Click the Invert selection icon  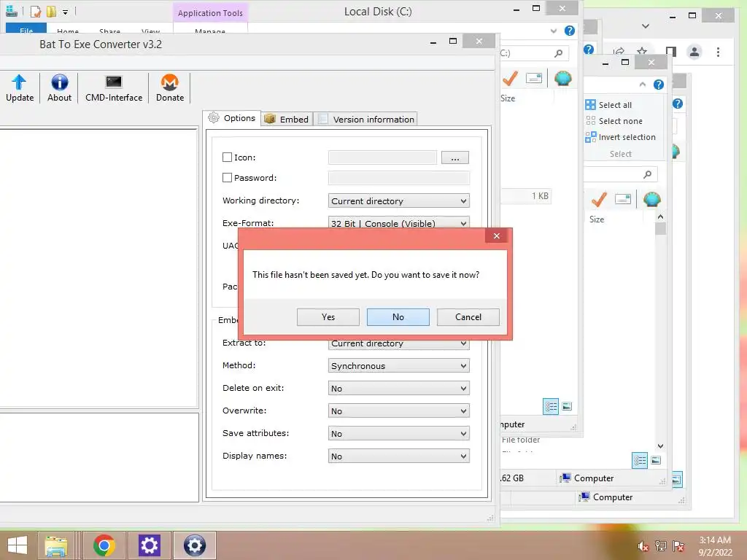[x=590, y=137]
